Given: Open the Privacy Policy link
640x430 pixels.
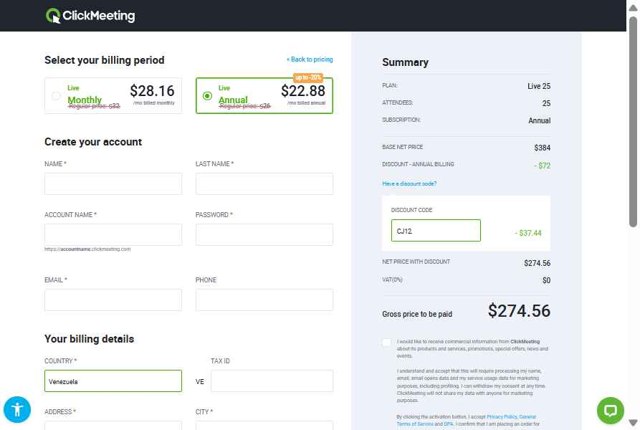Looking at the screenshot, I should [502, 417].
